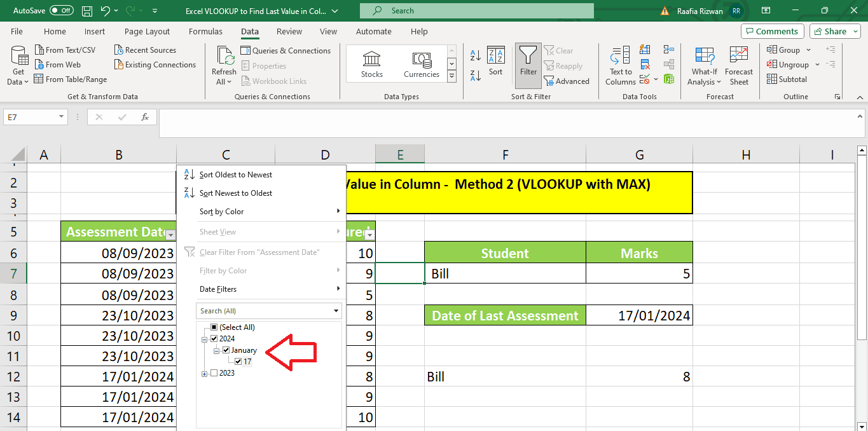This screenshot has width=868, height=431.
Task: Select Sort Newest to Oldest
Action: (x=235, y=193)
